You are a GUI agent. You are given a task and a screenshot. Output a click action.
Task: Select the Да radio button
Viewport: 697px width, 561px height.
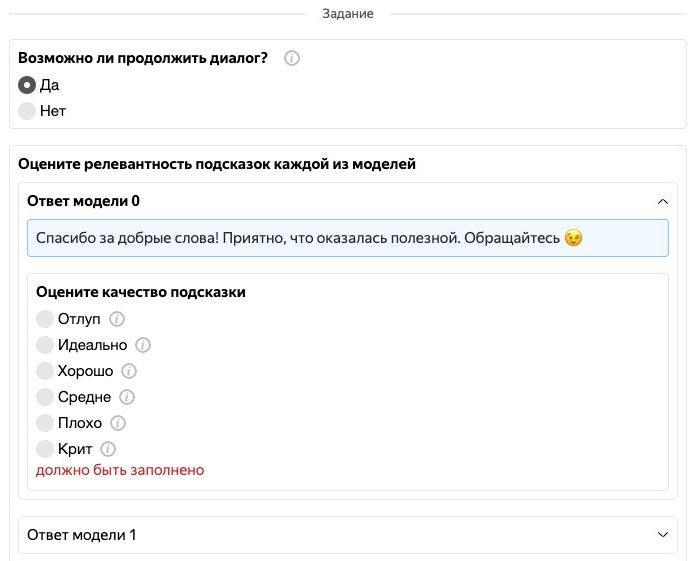pyautogui.click(x=27, y=85)
